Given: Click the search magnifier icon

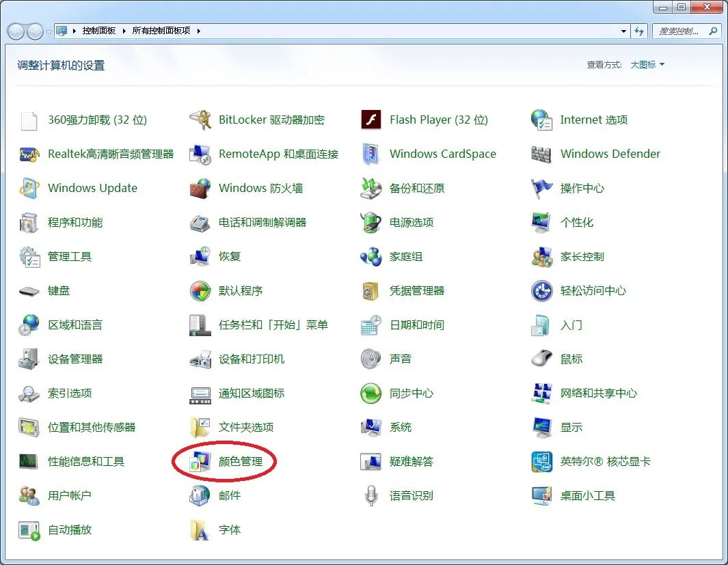Looking at the screenshot, I should (713, 31).
